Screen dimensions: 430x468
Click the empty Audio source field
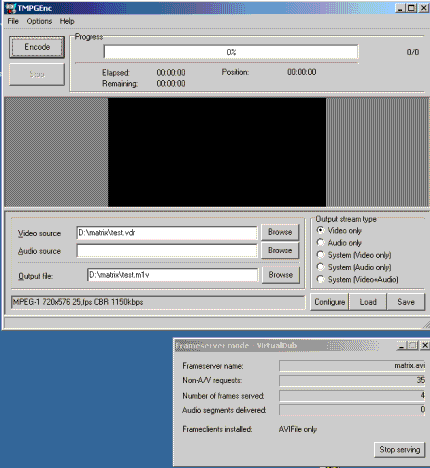point(167,251)
